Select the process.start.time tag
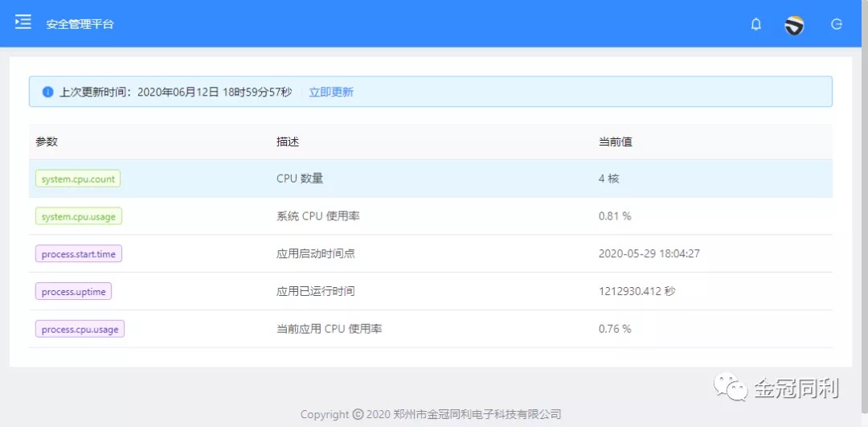Viewport: 868px width, 427px height. coord(78,253)
